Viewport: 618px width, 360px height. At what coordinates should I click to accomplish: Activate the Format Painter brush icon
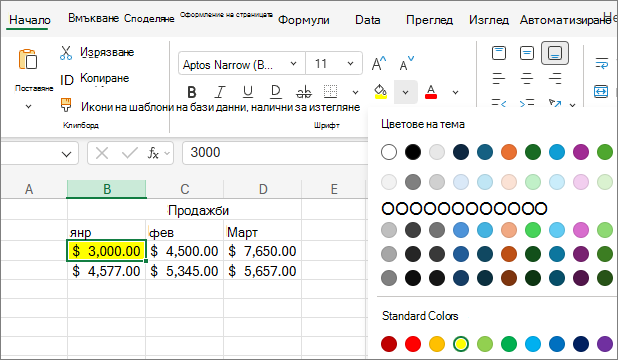pos(66,105)
